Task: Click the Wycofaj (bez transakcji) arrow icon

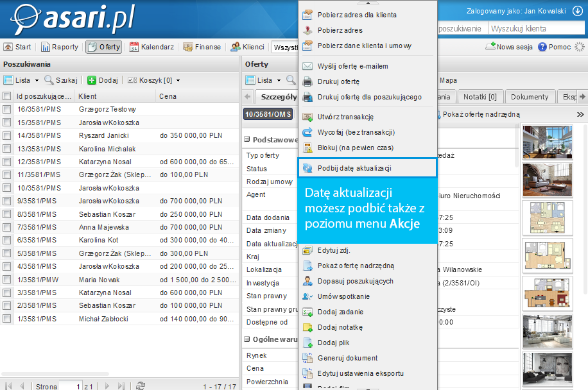Action: (307, 132)
